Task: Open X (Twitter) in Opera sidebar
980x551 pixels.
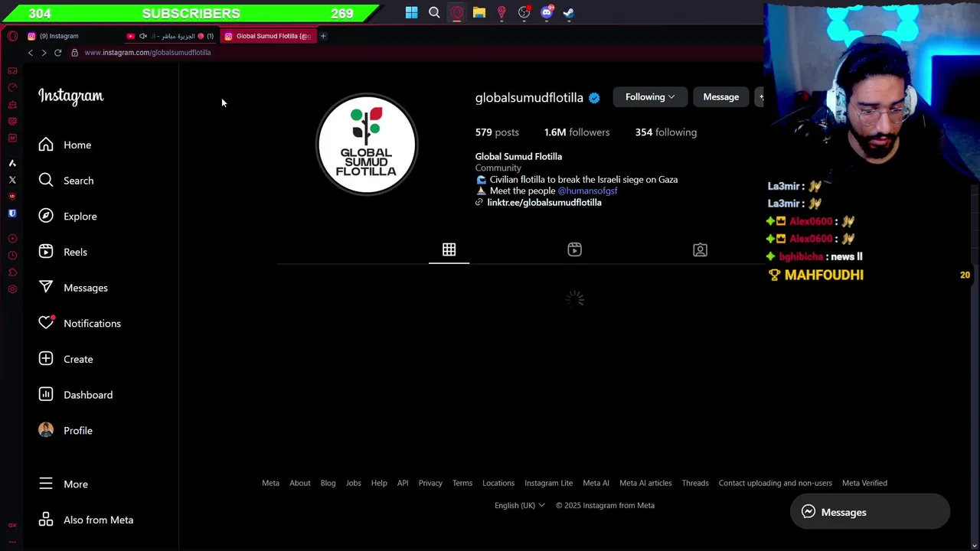Action: tap(12, 180)
